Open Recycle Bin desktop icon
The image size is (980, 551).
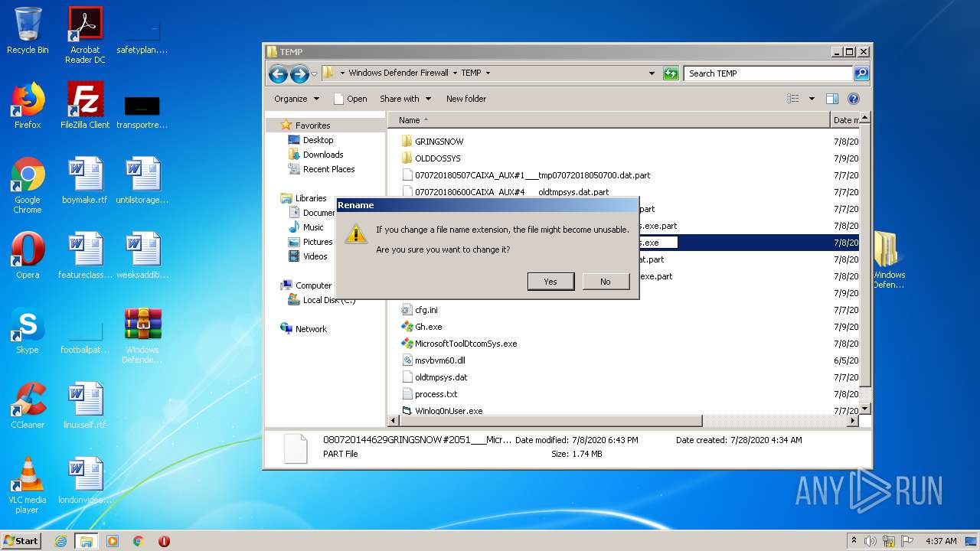point(28,31)
